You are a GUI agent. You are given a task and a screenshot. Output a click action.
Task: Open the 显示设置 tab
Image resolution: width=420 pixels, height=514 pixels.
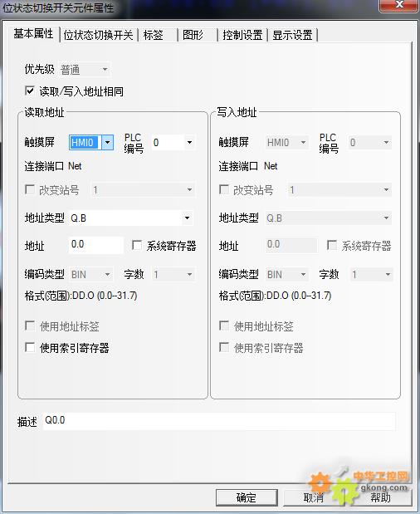(x=292, y=35)
